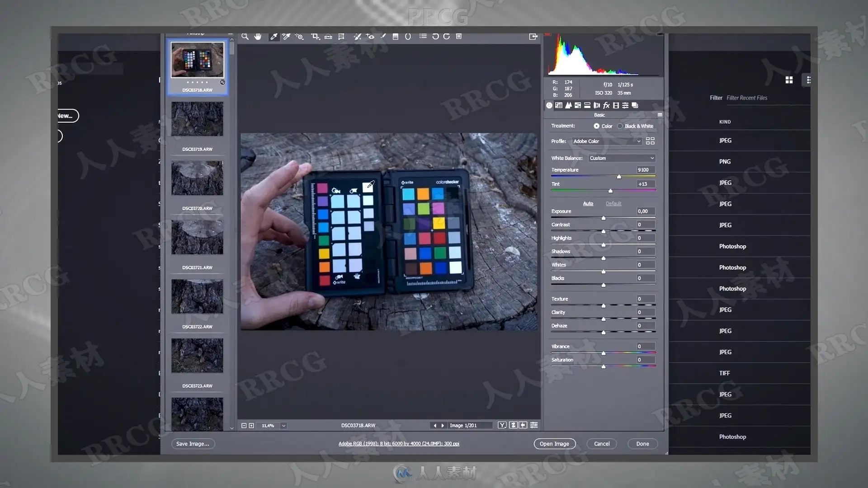Switch to the Effects fx tab
Viewport: 868px width, 488px height.
coord(606,105)
